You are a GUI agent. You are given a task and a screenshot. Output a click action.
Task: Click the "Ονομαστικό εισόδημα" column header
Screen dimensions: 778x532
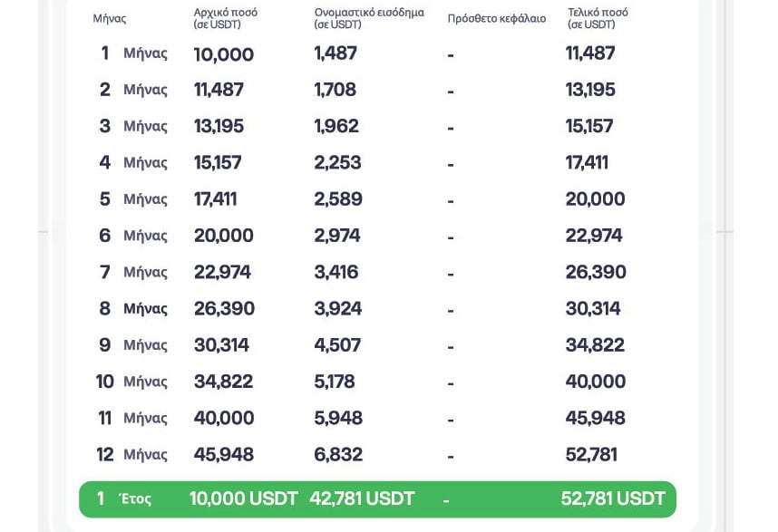(x=369, y=18)
